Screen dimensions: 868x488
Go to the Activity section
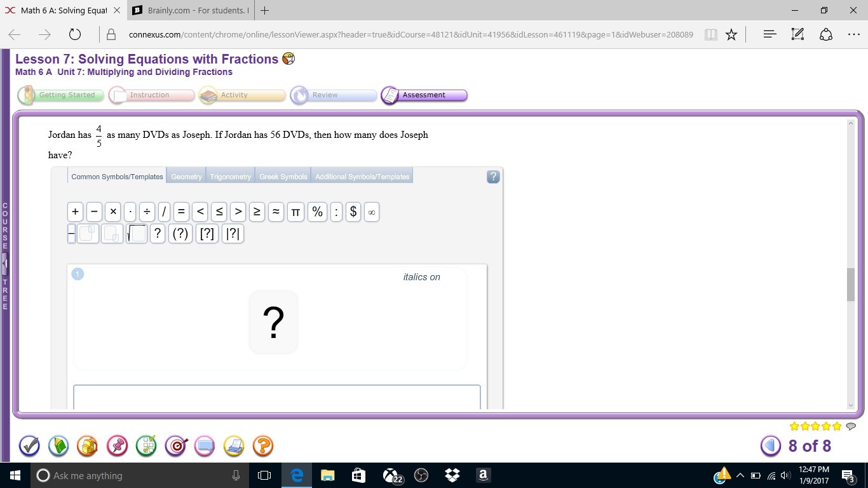(242, 95)
